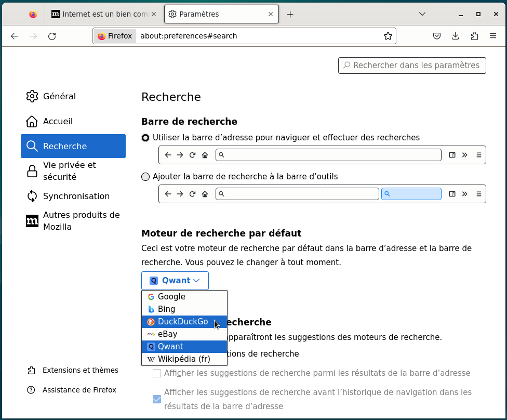The height and width of the screenshot is (420, 507).
Task: Click the highlighted search bar in second preview
Action: (x=411, y=194)
